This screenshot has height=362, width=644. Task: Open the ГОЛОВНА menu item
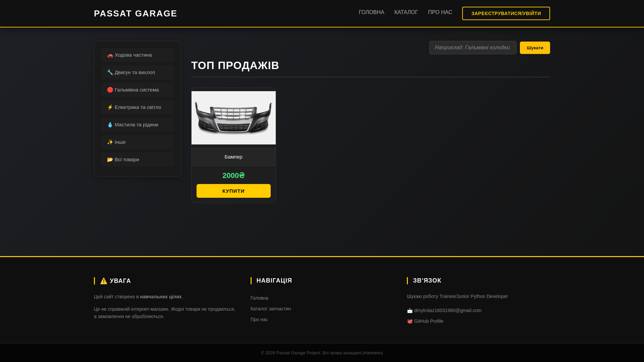[x=371, y=12]
